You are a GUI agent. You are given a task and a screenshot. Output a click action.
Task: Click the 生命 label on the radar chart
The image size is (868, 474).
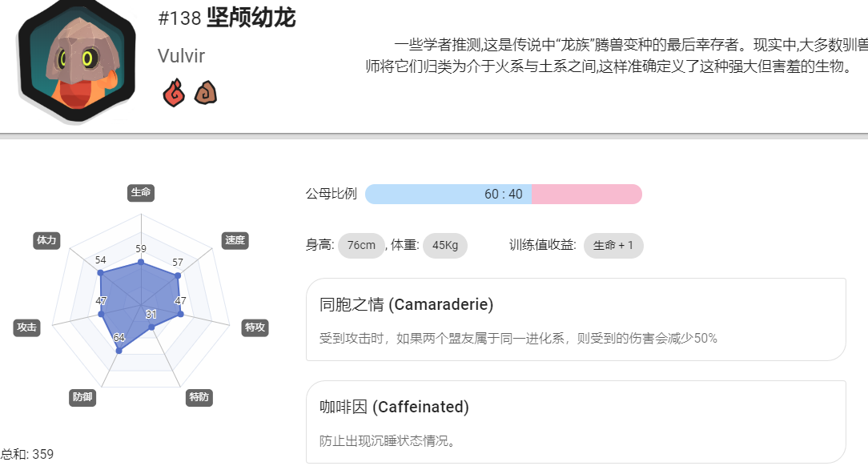pyautogui.click(x=141, y=192)
